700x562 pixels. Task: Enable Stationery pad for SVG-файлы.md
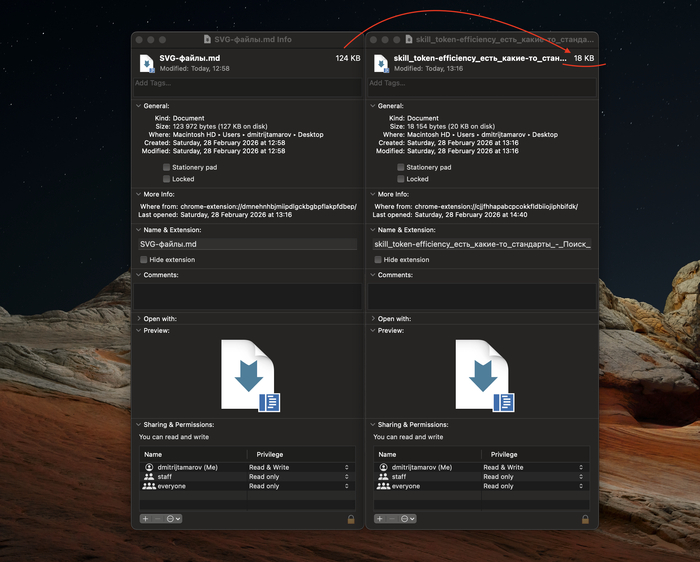point(167,167)
